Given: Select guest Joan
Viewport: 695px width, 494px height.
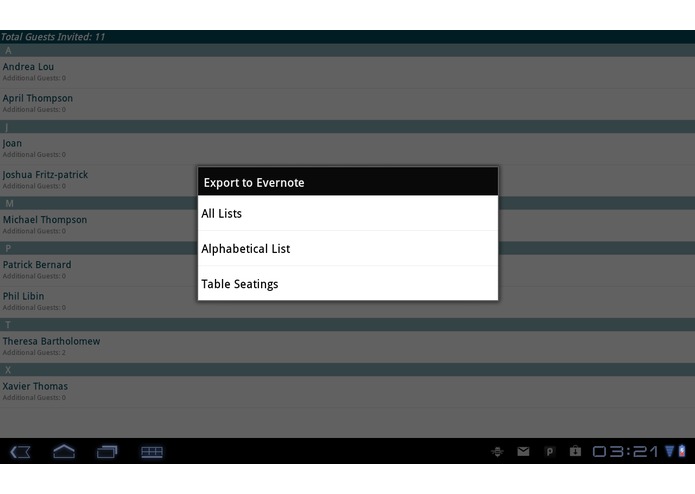Looking at the screenshot, I should point(348,149).
